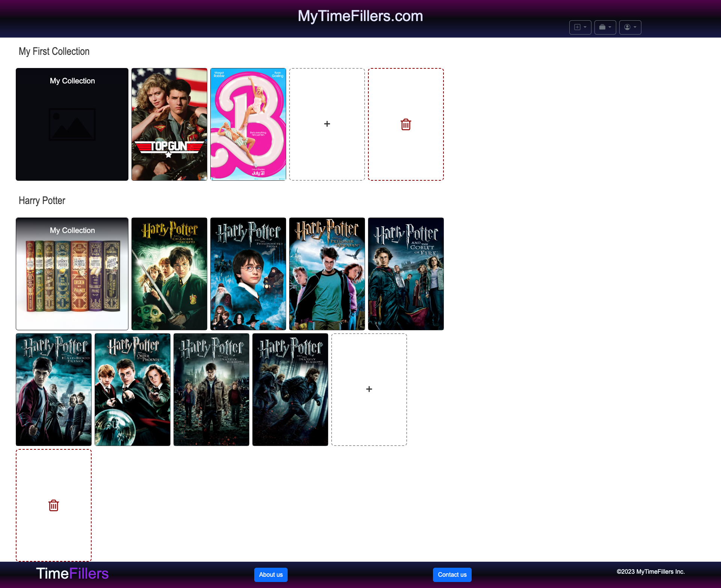Open the Prisoner of Azkaban poster
The width and height of the screenshot is (721, 588).
click(x=327, y=274)
